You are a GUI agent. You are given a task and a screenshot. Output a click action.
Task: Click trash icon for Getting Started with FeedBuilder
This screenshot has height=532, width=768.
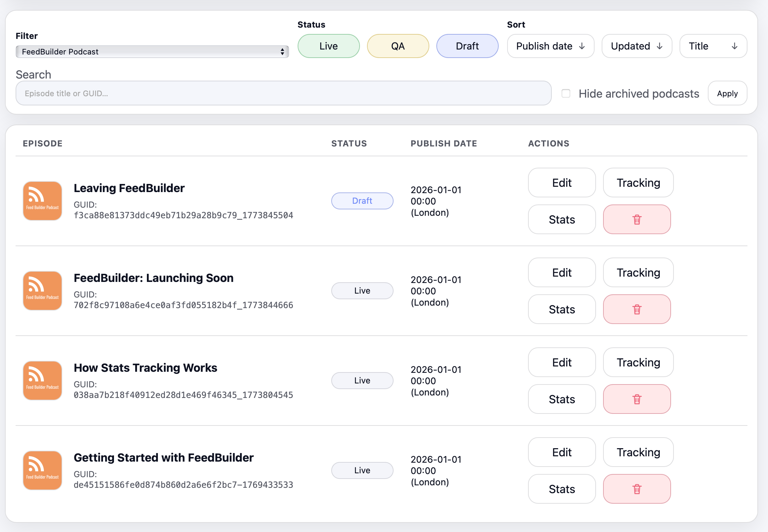pos(637,489)
